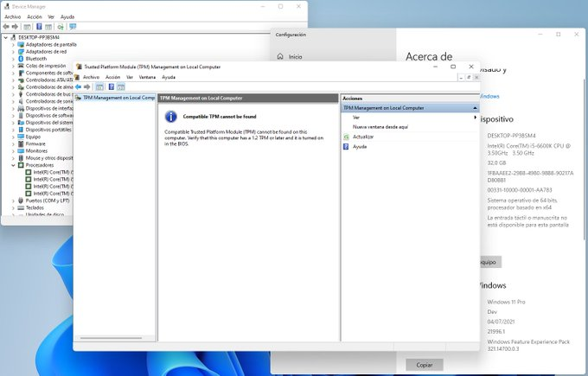The image size is (588, 376).
Task: Click Nueva ventana desde aquí action
Action: [x=380, y=127]
